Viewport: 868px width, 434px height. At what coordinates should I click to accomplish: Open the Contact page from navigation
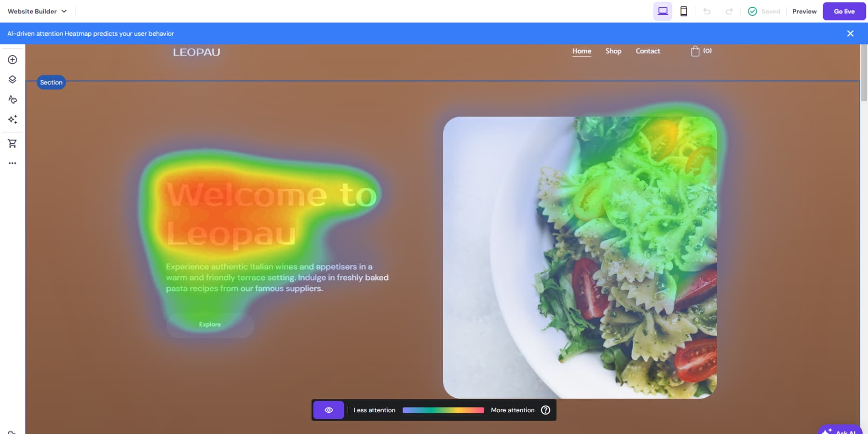point(648,51)
